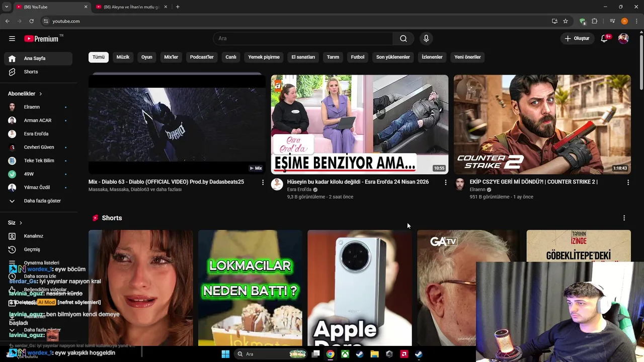644x362 pixels.
Task: Switch to the Aleyna ve İlhan'ın browser tab
Action: point(132,7)
